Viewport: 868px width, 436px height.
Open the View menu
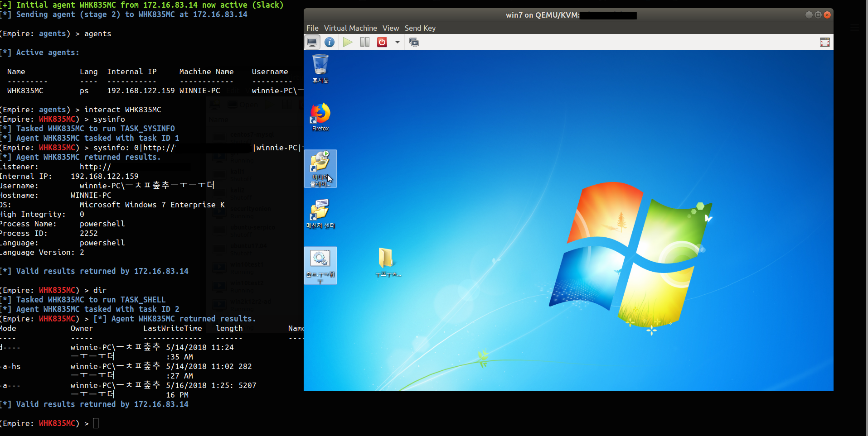coord(390,28)
